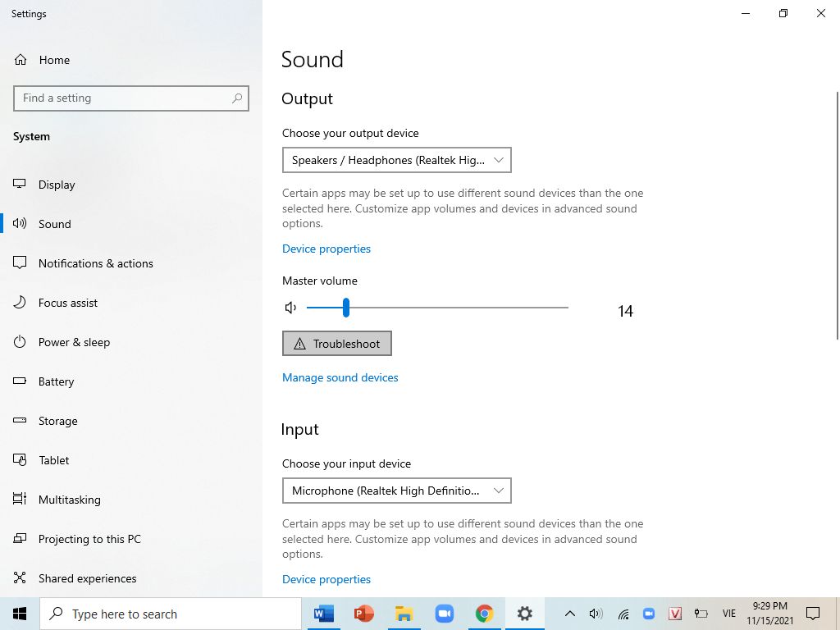The width and height of the screenshot is (840, 630).
Task: Click the red V tray icon
Action: [675, 614]
